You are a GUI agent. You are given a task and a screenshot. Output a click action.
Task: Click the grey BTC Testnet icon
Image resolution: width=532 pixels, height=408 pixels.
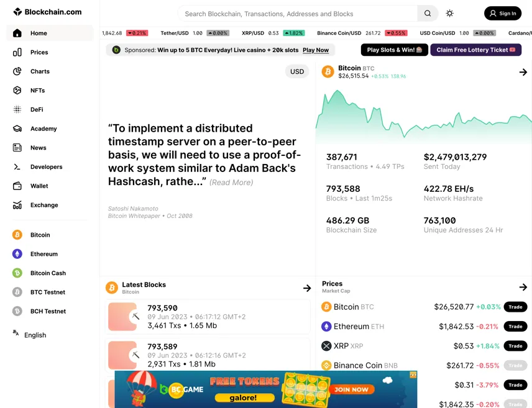pyautogui.click(x=17, y=292)
